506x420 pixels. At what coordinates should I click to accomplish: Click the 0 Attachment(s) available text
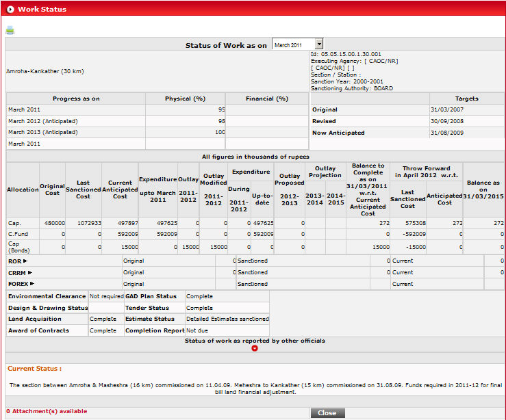tap(47, 411)
